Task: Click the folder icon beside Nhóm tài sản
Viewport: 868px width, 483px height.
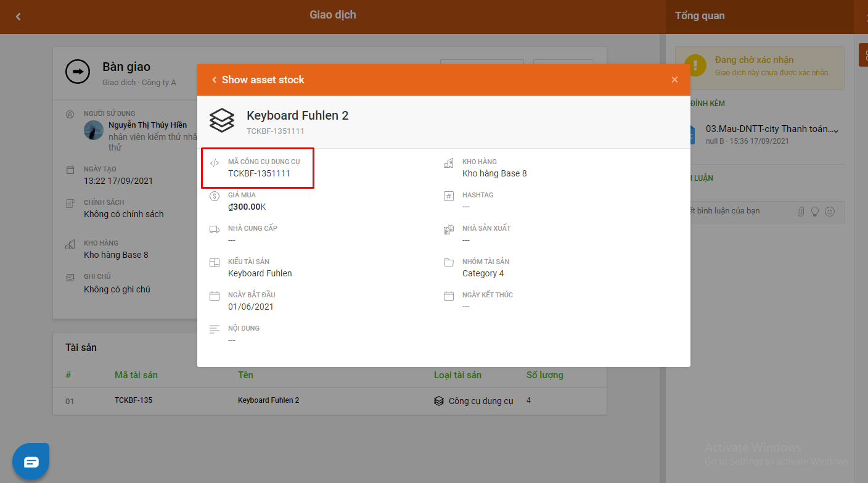Action: (449, 263)
